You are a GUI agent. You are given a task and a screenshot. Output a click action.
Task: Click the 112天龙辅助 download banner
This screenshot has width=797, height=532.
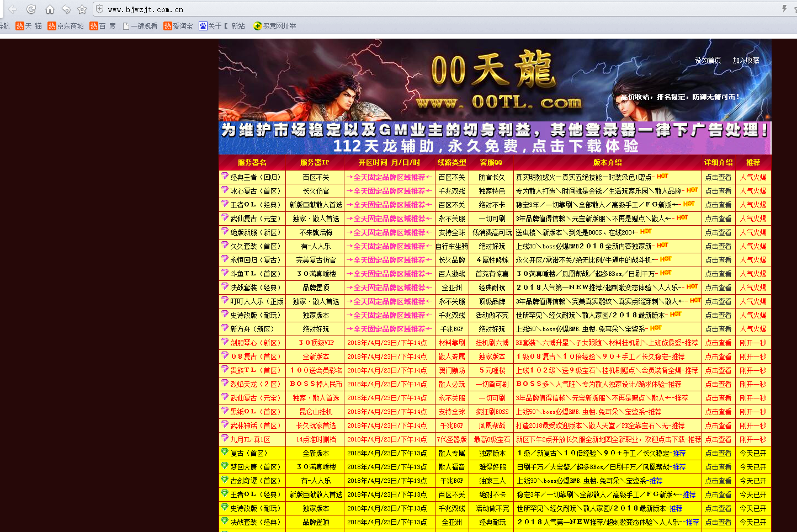pyautogui.click(x=495, y=138)
